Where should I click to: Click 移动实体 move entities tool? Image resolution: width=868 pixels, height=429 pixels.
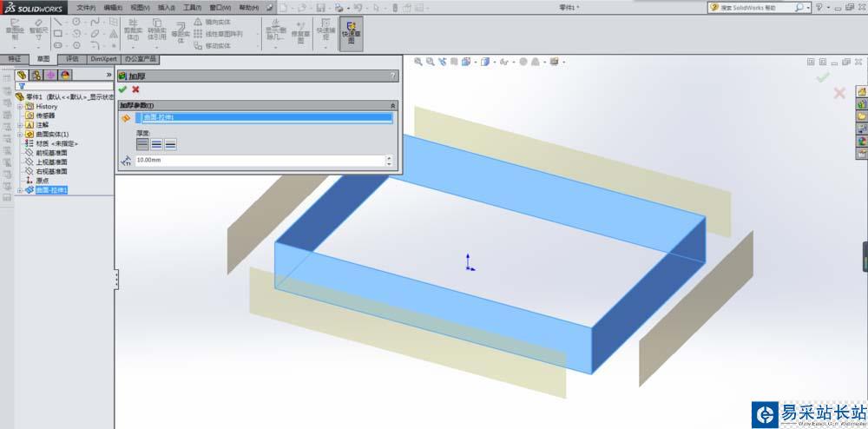point(213,46)
